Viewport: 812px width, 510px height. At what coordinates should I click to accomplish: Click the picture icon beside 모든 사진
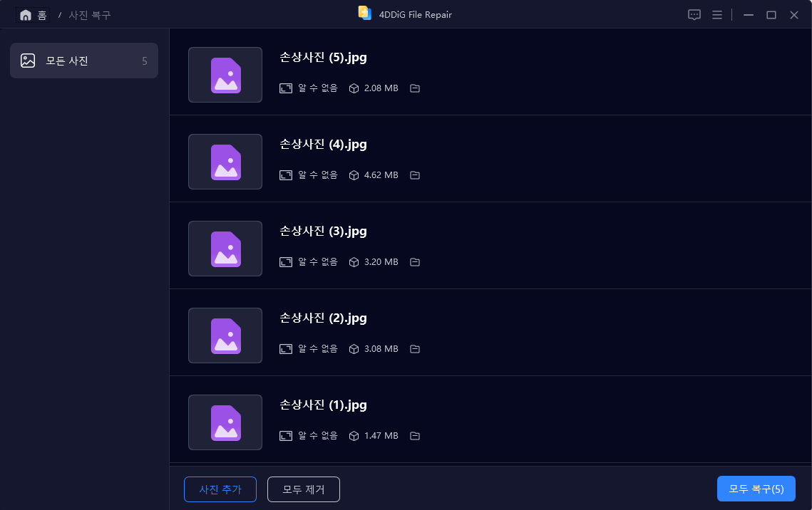(28, 61)
